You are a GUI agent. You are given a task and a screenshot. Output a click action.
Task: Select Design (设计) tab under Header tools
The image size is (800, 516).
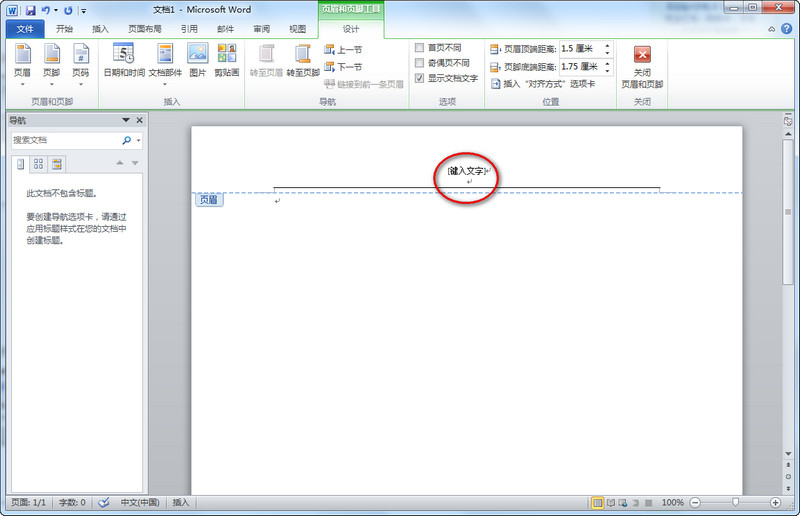[351, 29]
